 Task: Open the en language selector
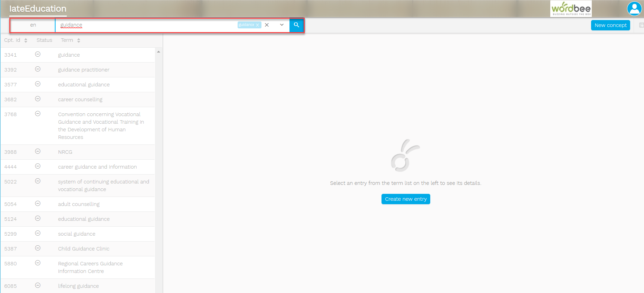33,25
